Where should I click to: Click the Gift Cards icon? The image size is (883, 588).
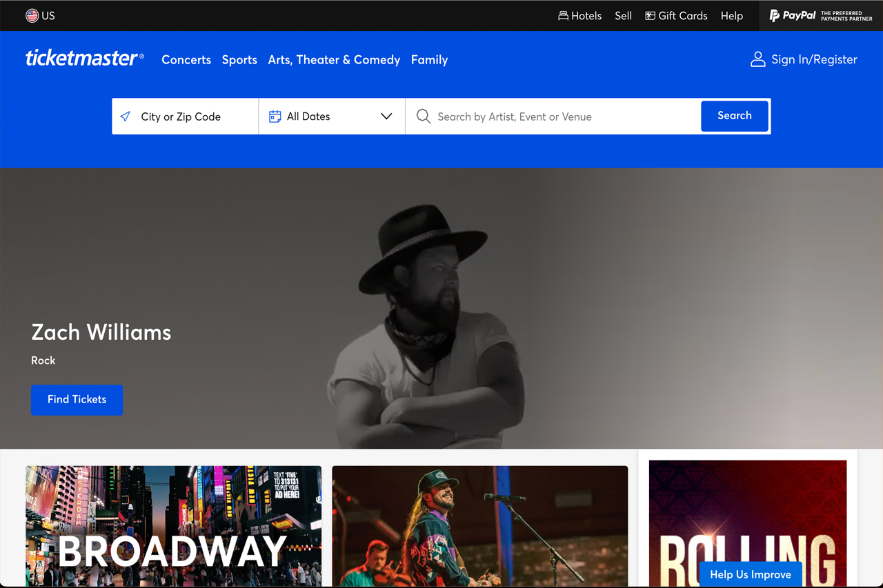(x=650, y=16)
